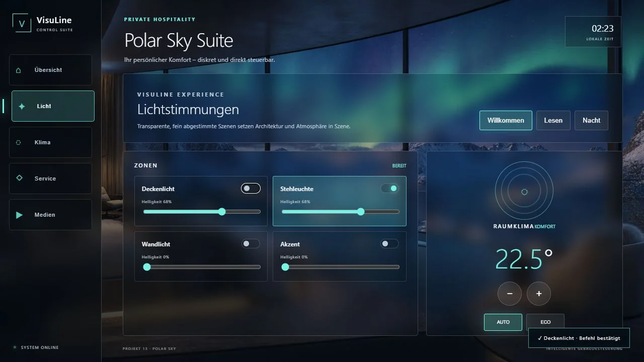Click the dotted circle icon beside Klima
This screenshot has height=362, width=644.
tap(19, 143)
